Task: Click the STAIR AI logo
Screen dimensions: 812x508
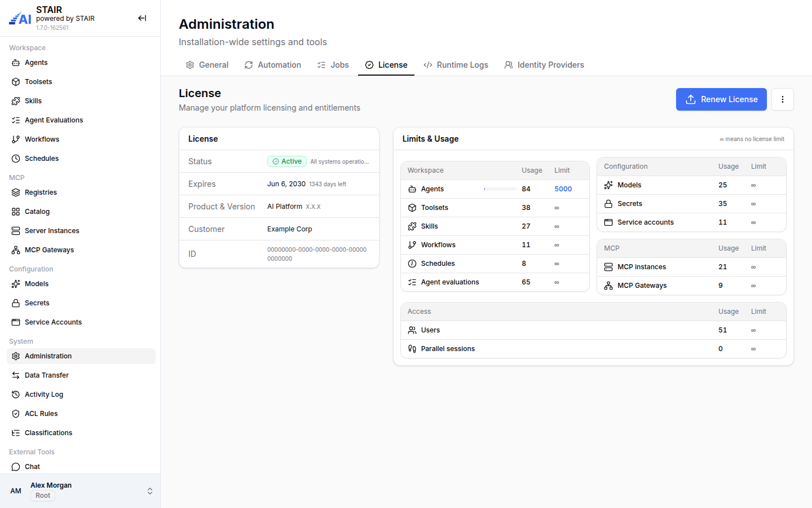Action: [20, 19]
